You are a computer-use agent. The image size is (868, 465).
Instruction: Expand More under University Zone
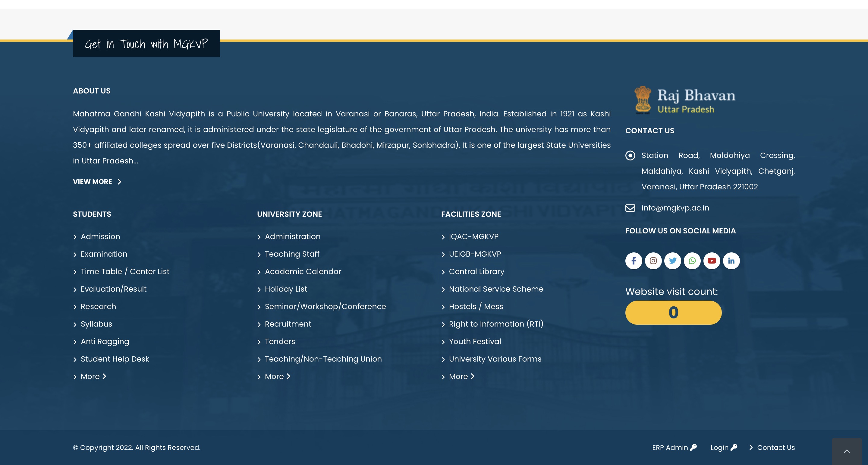274,376
